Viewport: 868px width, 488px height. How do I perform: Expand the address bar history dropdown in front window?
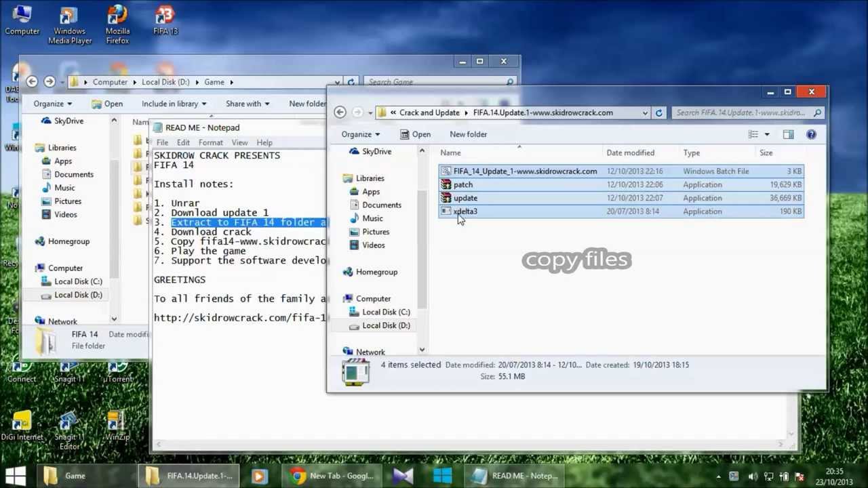click(645, 113)
